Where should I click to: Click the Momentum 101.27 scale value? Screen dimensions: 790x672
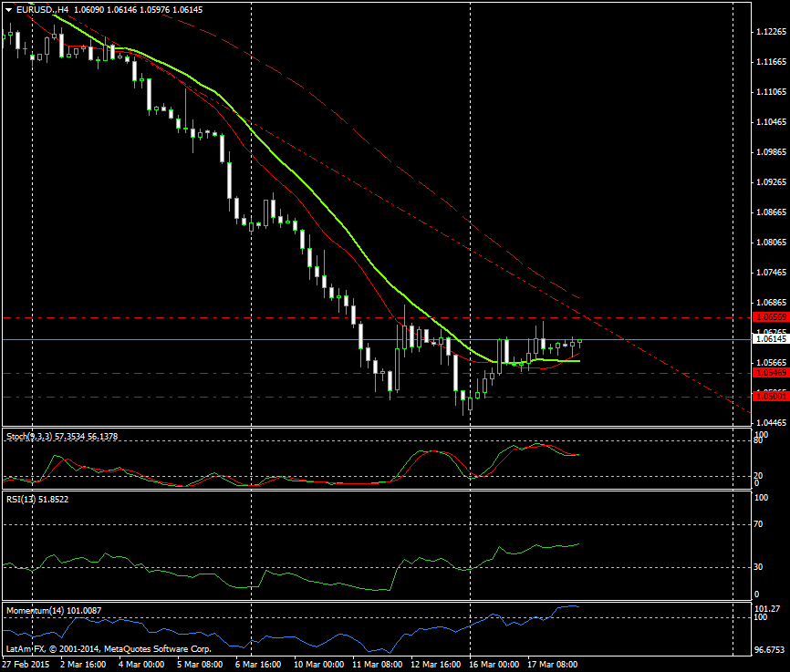[x=767, y=608]
